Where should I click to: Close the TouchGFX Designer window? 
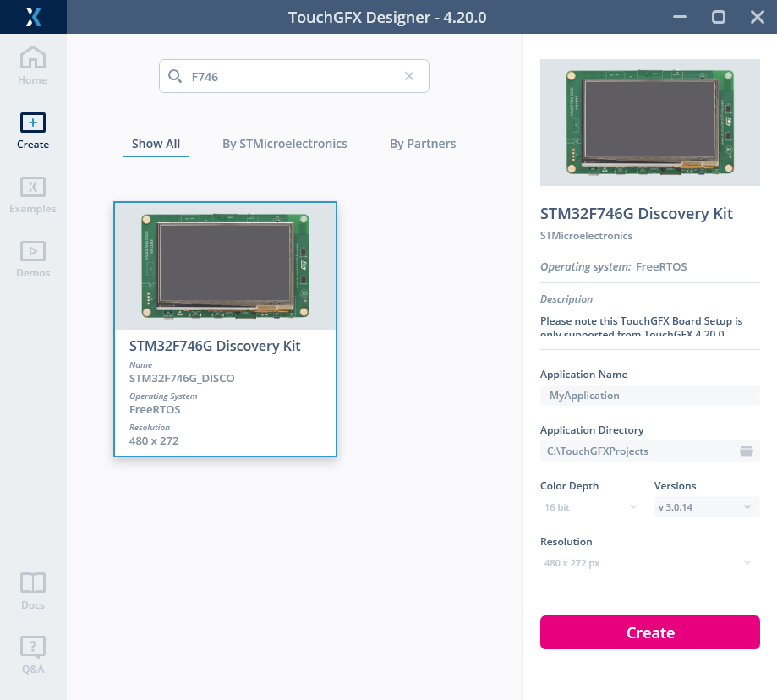(758, 17)
